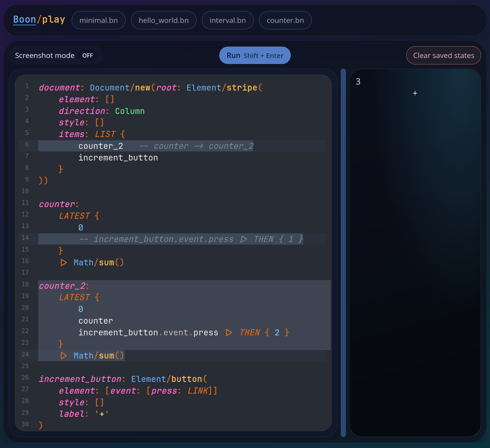
Task: Place cursor on LIST brace at line 5
Action: 122,134
